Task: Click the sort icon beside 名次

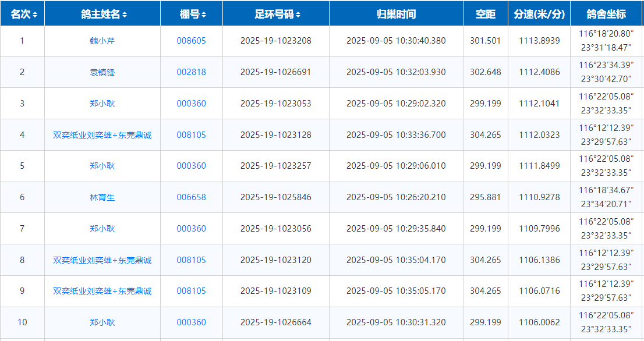Action: coord(35,15)
